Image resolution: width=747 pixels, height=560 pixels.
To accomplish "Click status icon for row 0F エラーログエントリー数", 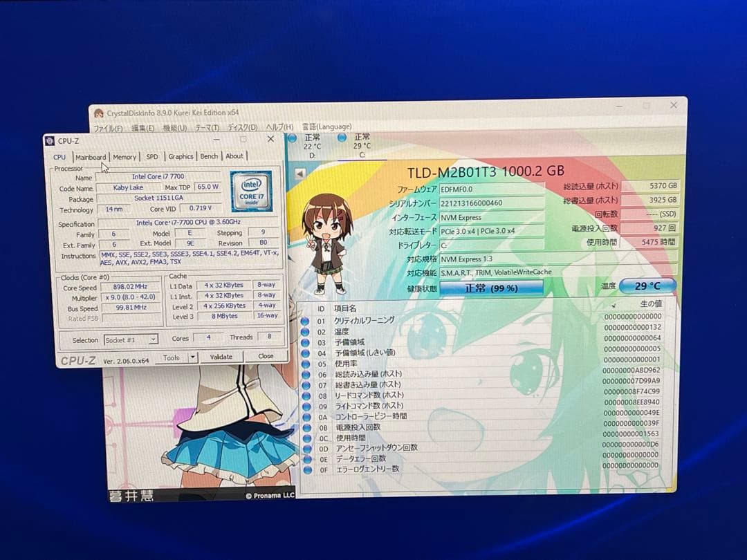I will pyautogui.click(x=308, y=470).
